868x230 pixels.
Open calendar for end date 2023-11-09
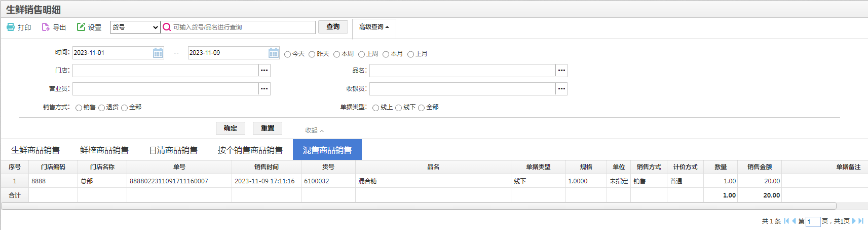click(x=274, y=53)
